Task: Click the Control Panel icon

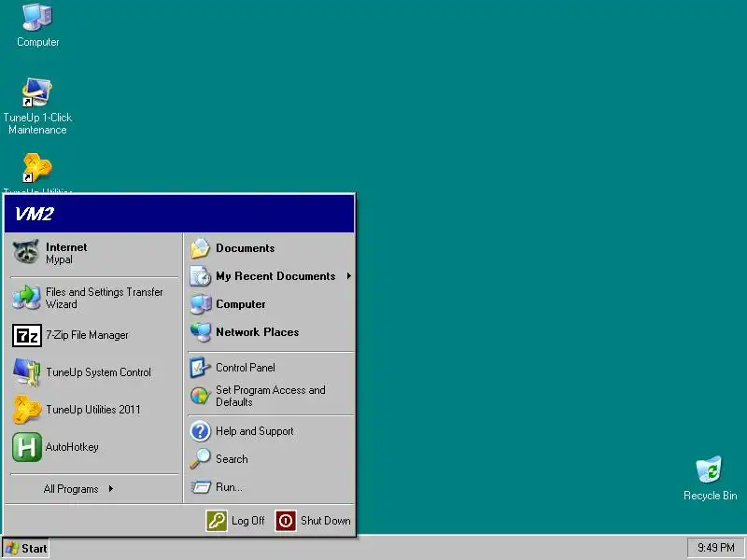Action: (200, 368)
